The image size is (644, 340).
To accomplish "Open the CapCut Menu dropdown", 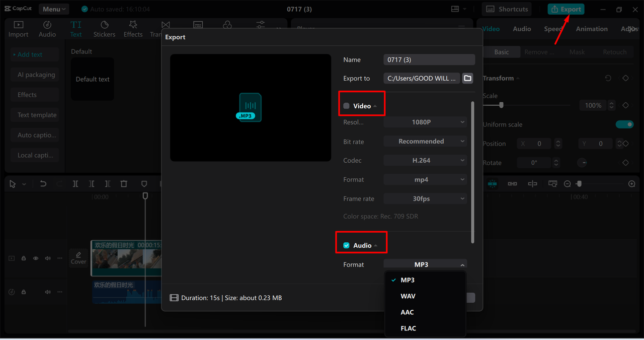I will click(x=54, y=9).
